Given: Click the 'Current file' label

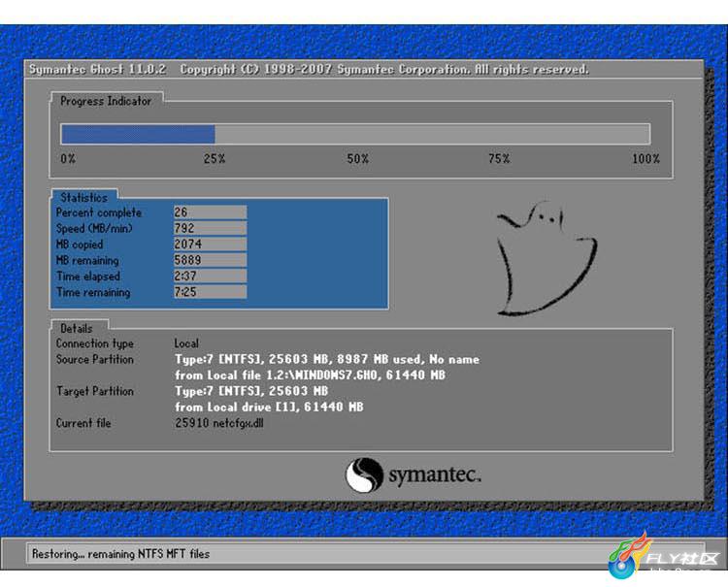Looking at the screenshot, I should pos(83,423).
